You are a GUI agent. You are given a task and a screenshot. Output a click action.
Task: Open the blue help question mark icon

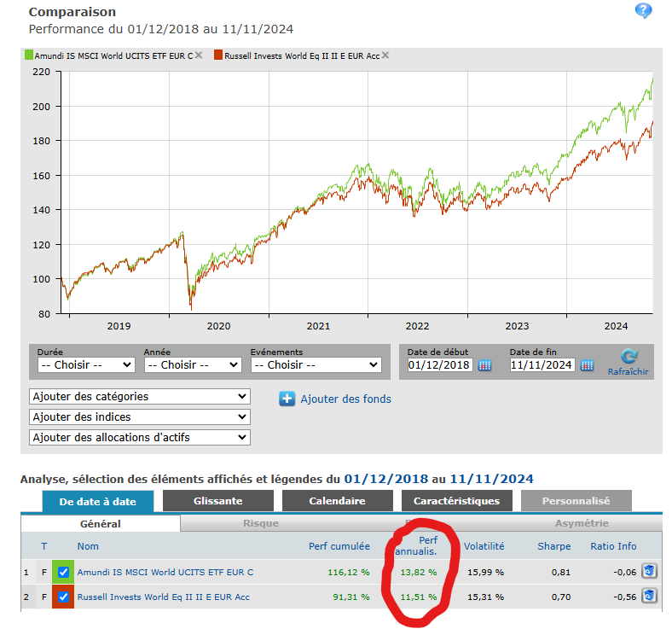point(643,10)
